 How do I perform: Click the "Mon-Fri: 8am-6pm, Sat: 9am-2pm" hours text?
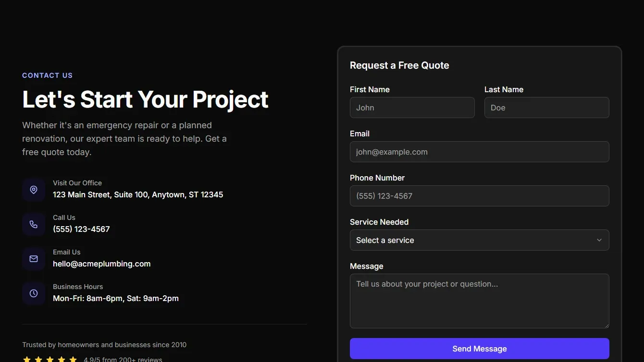click(116, 298)
